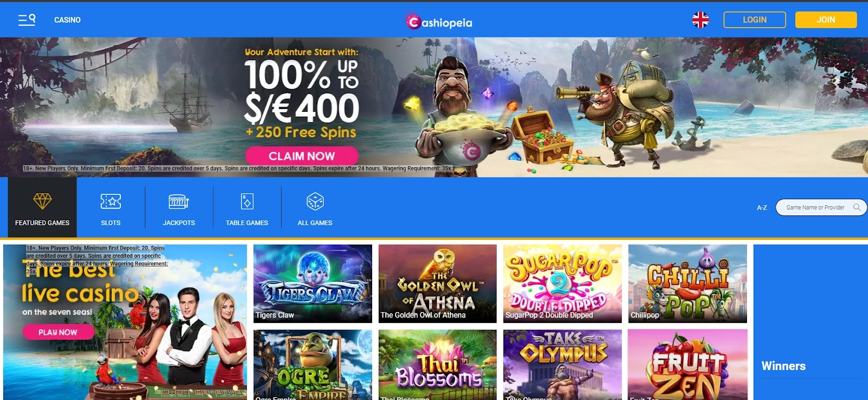Click the search magnifier icon
The width and height of the screenshot is (868, 400).
coord(857,207)
